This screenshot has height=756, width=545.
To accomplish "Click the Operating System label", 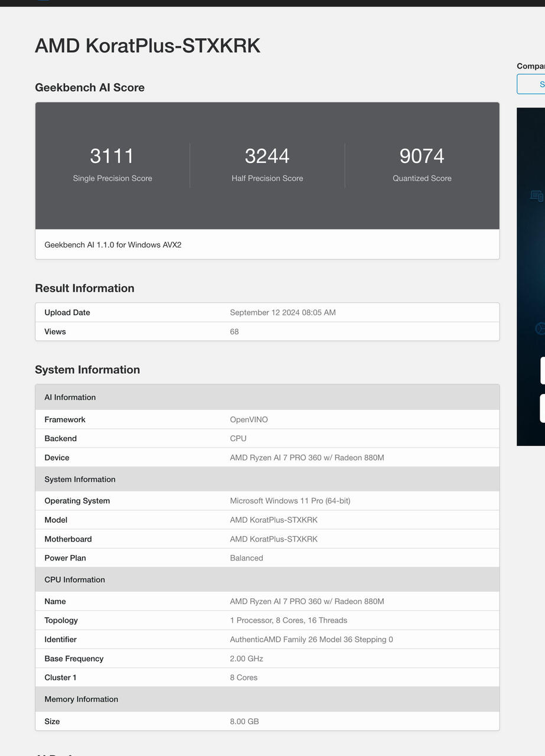I will [77, 501].
